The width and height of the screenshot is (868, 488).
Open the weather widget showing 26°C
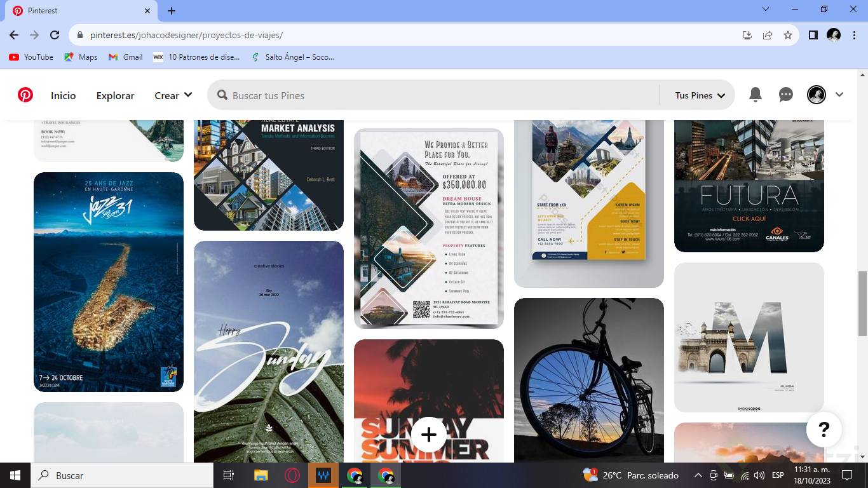click(630, 475)
